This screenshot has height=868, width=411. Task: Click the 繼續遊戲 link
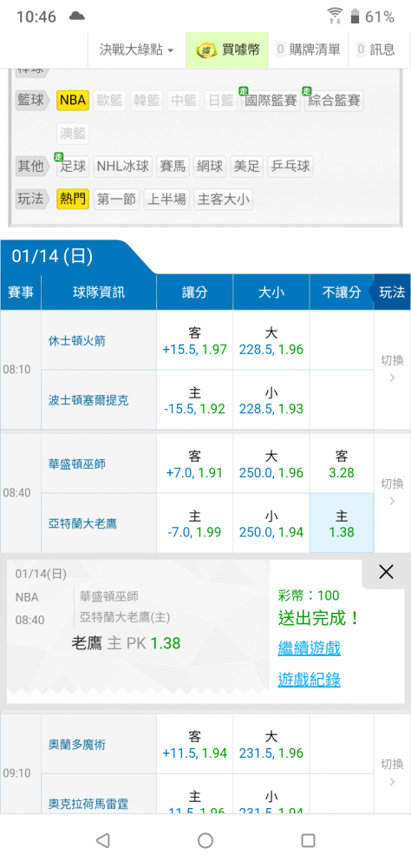click(310, 648)
